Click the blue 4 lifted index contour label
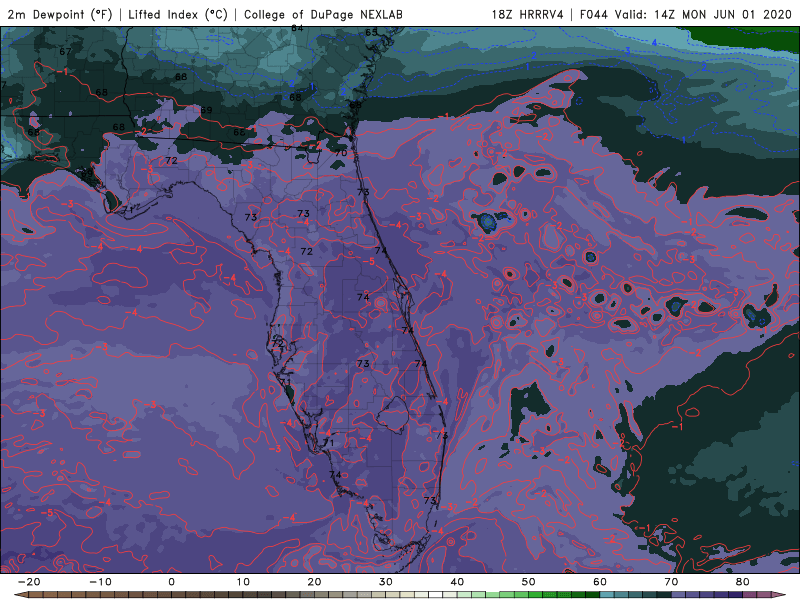Viewport: 800px width, 600px height. coord(654,43)
